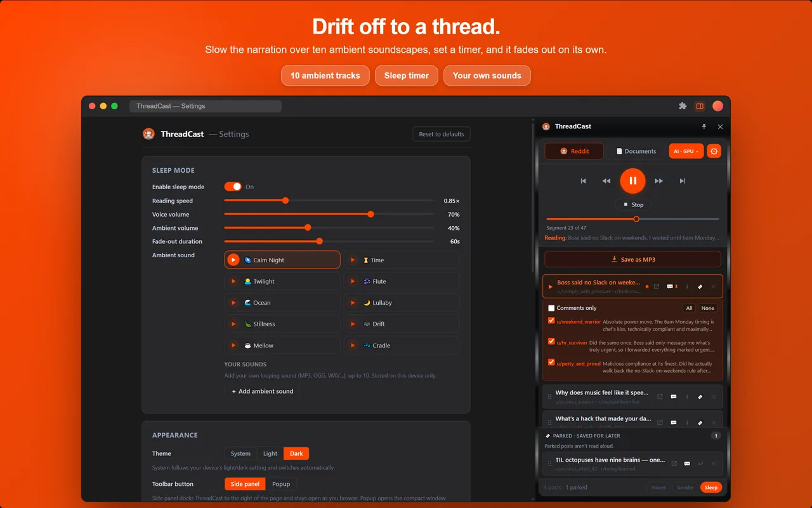812x508 pixels.
Task: Click Save as MP3
Action: point(632,259)
